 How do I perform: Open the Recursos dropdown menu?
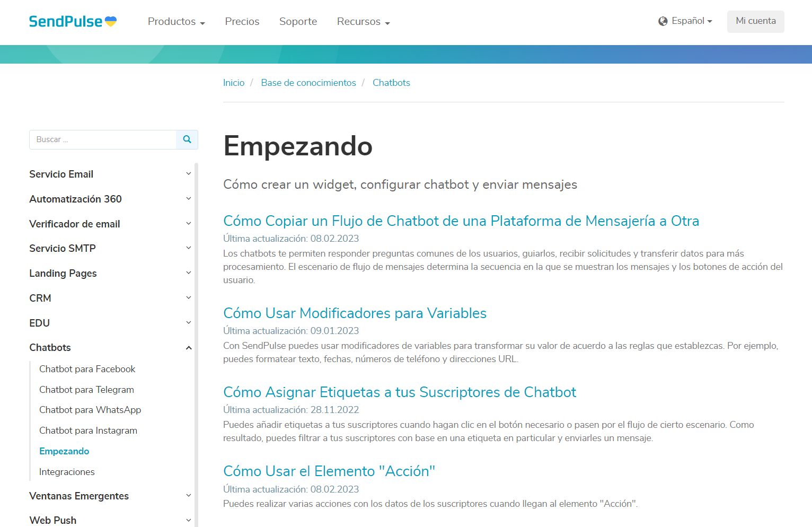pos(364,22)
